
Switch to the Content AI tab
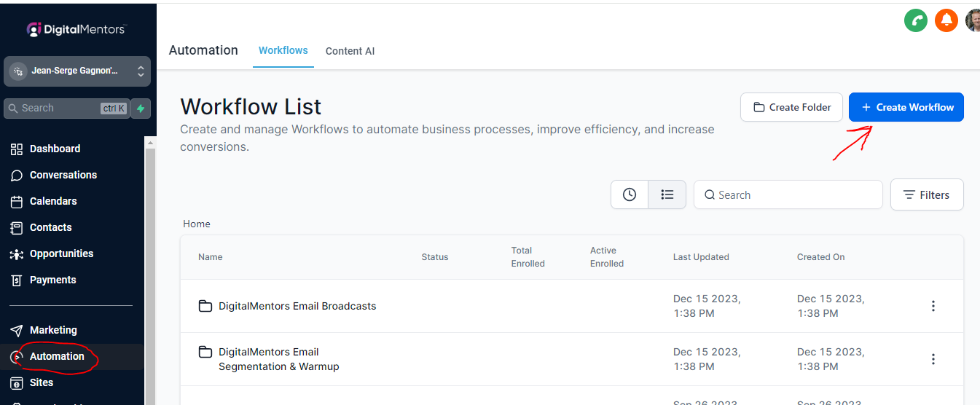(x=350, y=51)
